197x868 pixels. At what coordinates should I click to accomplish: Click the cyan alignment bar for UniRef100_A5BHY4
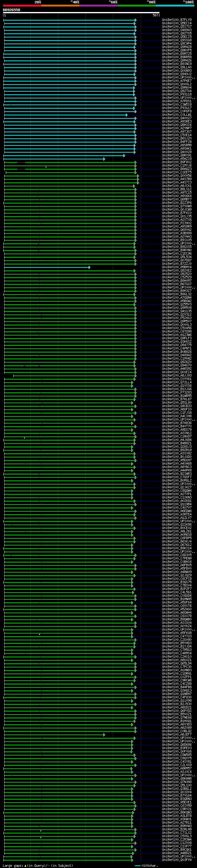coord(47,268)
